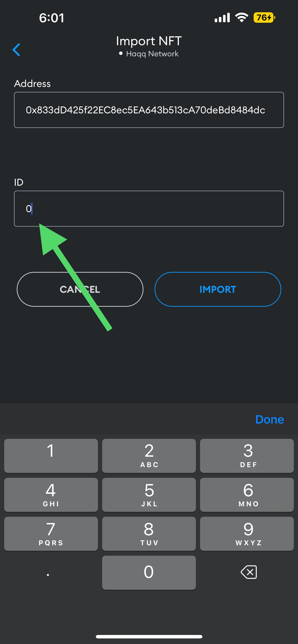Tap keypad key 2 ABC
This screenshot has height=644, width=298.
click(149, 456)
